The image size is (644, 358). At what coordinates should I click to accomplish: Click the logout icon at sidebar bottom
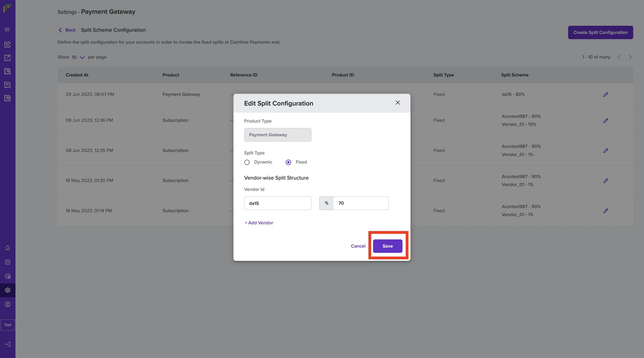click(7, 344)
